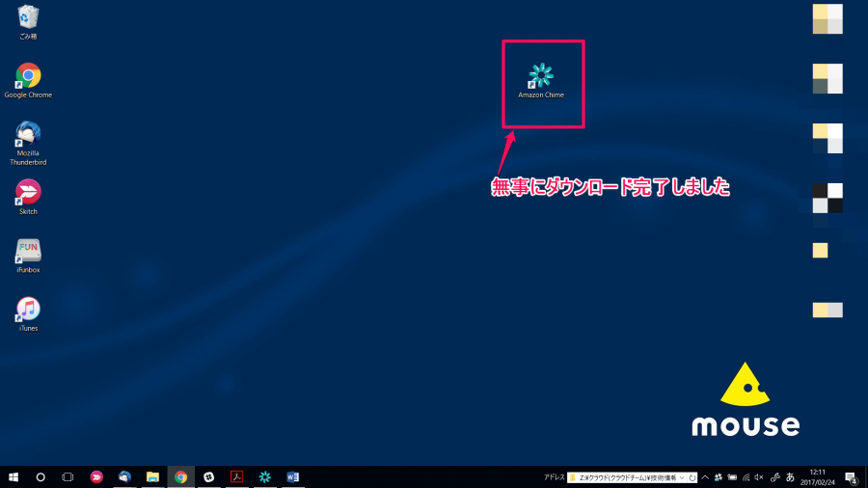Select the Amazon Chime desktop shortcut

[x=541, y=81]
